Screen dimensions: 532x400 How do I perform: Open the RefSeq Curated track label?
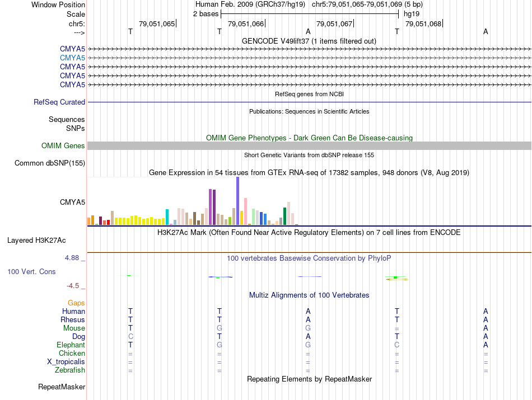click(x=59, y=102)
